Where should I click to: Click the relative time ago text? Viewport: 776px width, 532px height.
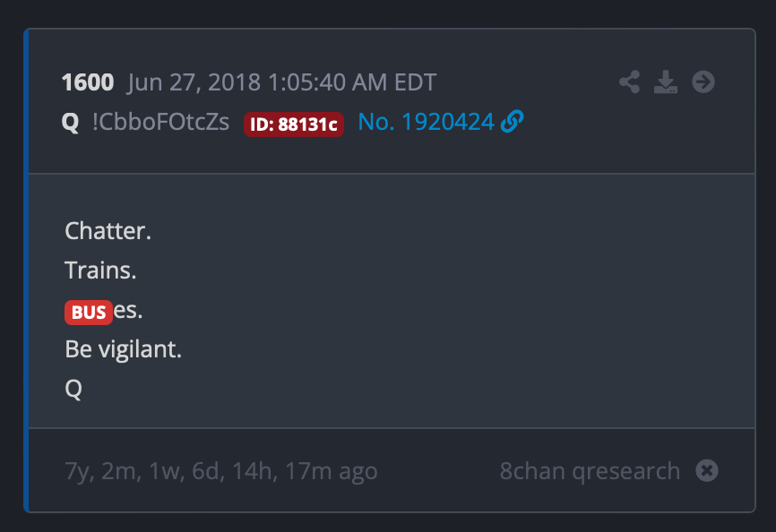(221, 470)
